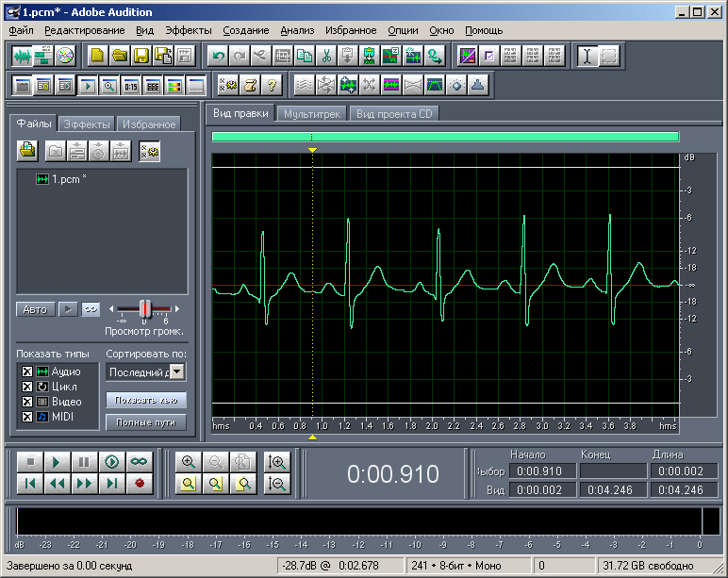Viewport: 728px width, 578px height.
Task: Click the 0:00.910 time display
Action: point(393,474)
